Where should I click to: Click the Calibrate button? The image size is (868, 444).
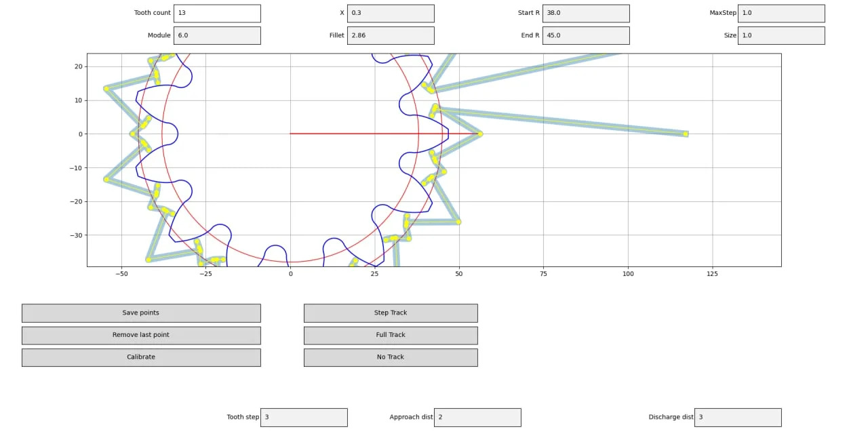141,357
